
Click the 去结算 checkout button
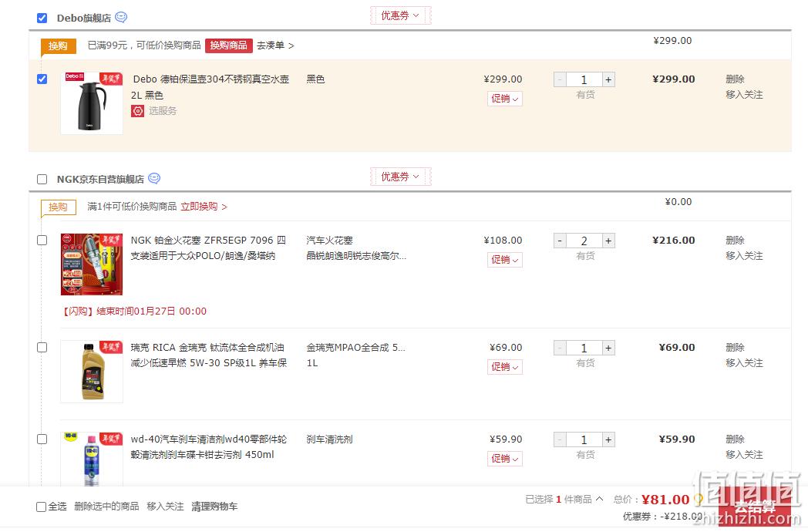[754, 507]
